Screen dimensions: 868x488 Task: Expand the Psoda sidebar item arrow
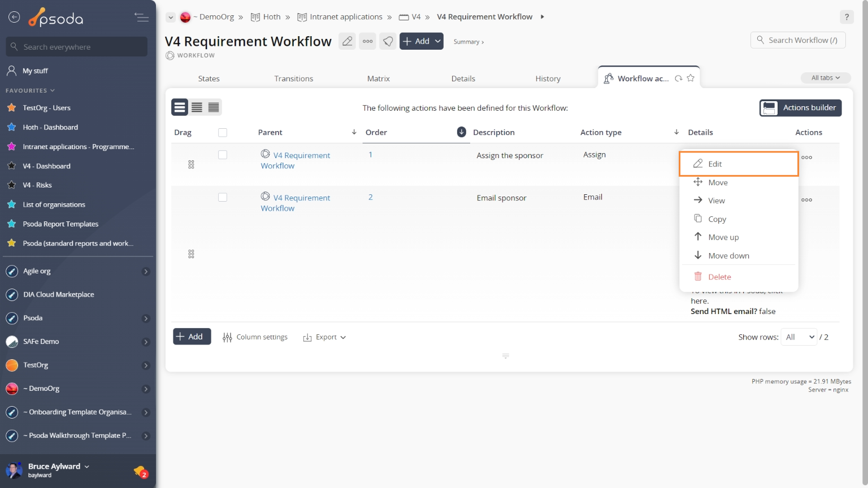[x=146, y=319]
